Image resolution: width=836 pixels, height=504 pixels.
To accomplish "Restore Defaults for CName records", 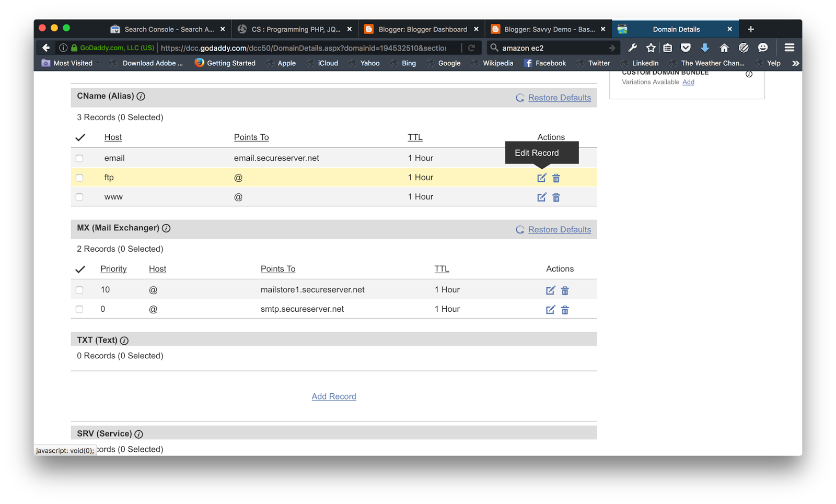I will [559, 98].
